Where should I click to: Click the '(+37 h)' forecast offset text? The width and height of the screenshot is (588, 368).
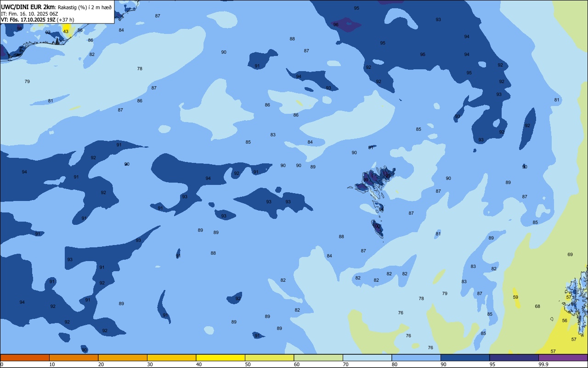click(x=65, y=19)
